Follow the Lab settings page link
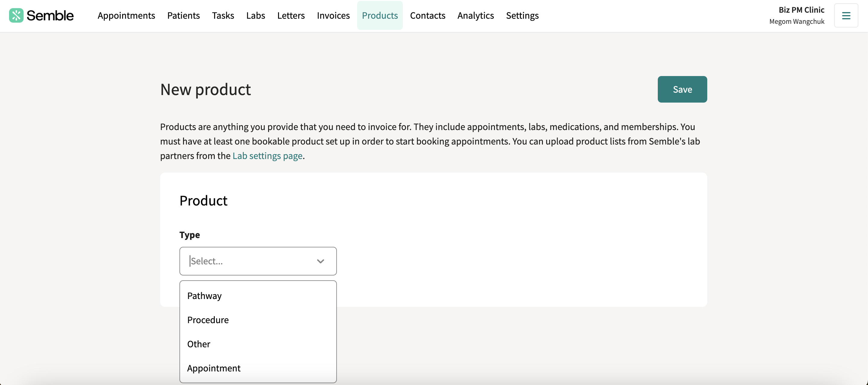Image resolution: width=868 pixels, height=385 pixels. (267, 156)
